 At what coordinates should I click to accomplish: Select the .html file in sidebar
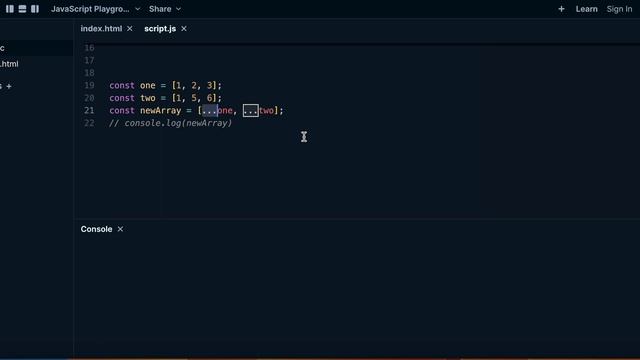point(9,64)
